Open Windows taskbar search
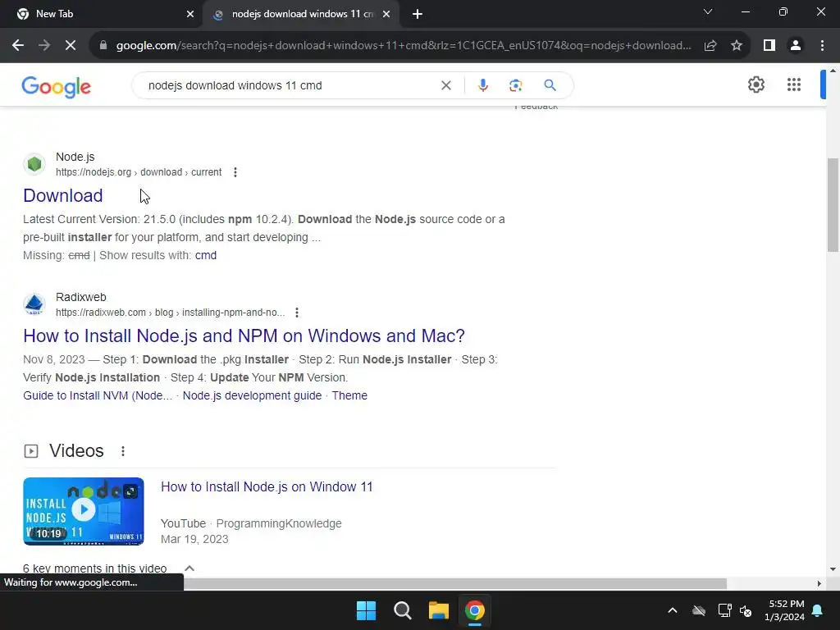This screenshot has width=840, height=630. point(402,610)
